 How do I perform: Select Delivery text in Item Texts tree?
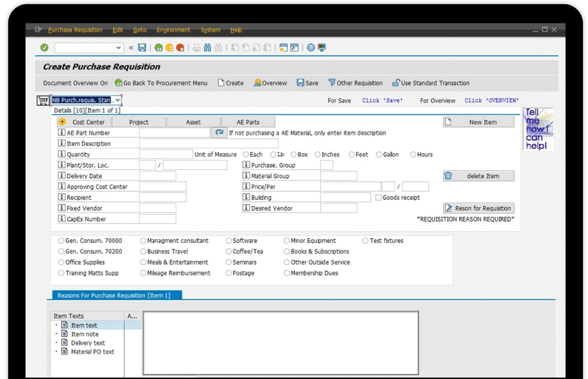tap(88, 343)
